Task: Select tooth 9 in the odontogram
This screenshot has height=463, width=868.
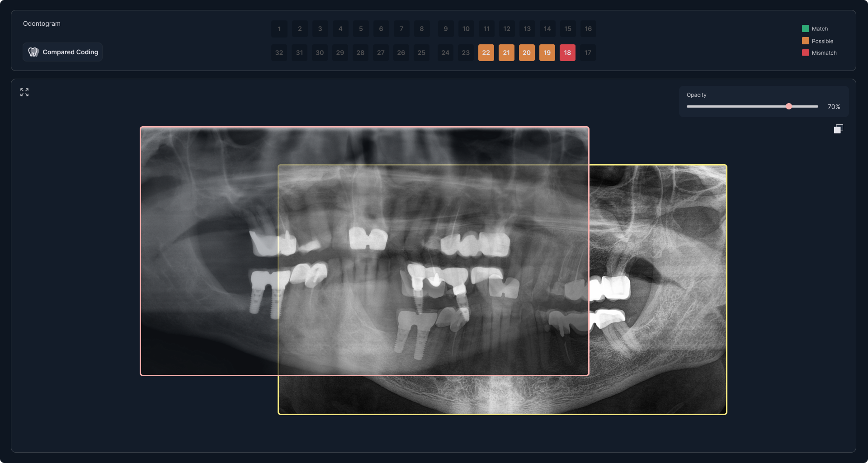Action: 446,28
